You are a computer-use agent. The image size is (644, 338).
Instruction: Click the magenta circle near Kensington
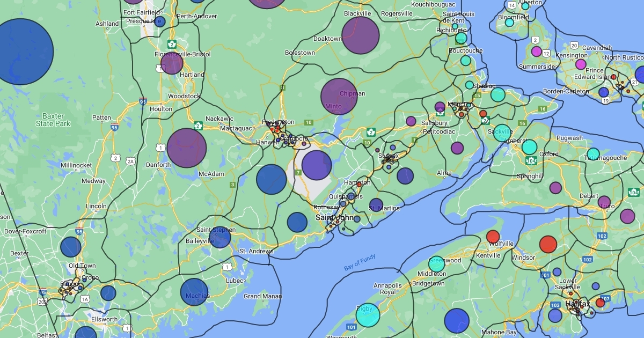[x=580, y=64]
